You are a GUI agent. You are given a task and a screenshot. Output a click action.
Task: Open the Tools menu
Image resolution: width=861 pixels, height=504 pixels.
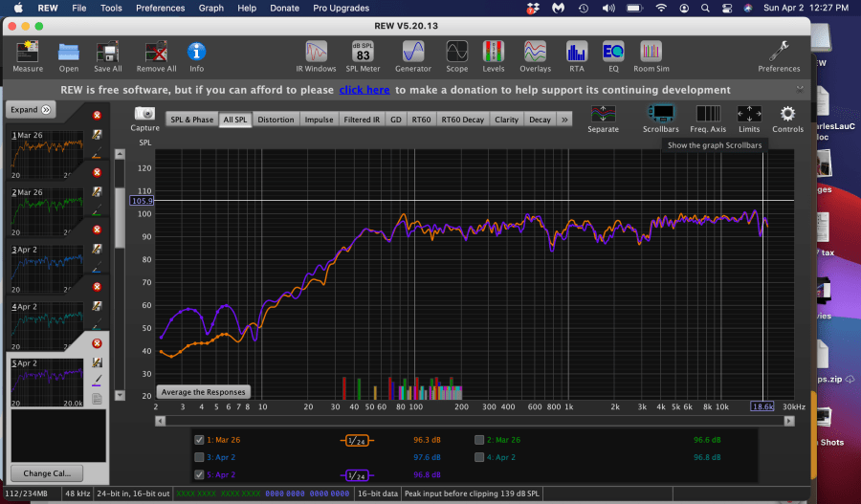(x=111, y=9)
